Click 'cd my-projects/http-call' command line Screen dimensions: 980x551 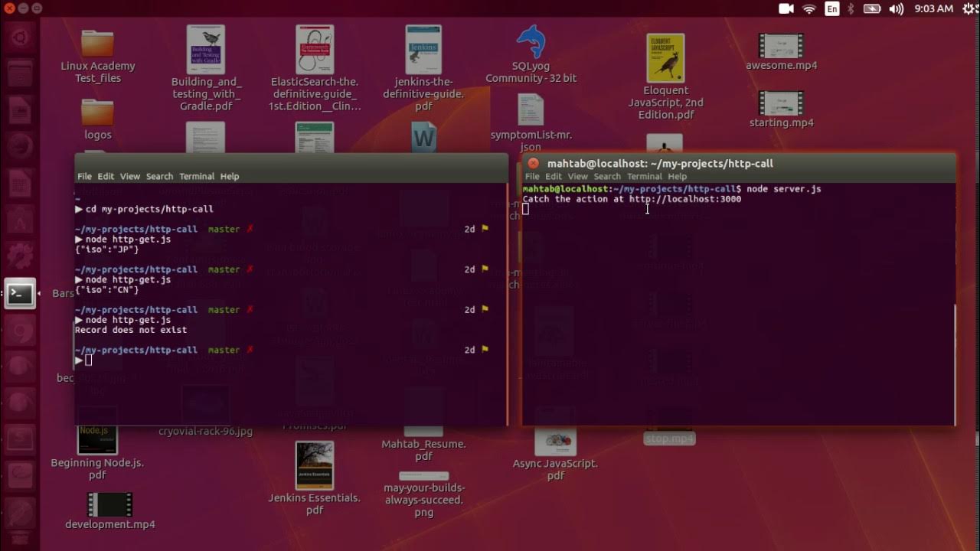click(x=149, y=209)
